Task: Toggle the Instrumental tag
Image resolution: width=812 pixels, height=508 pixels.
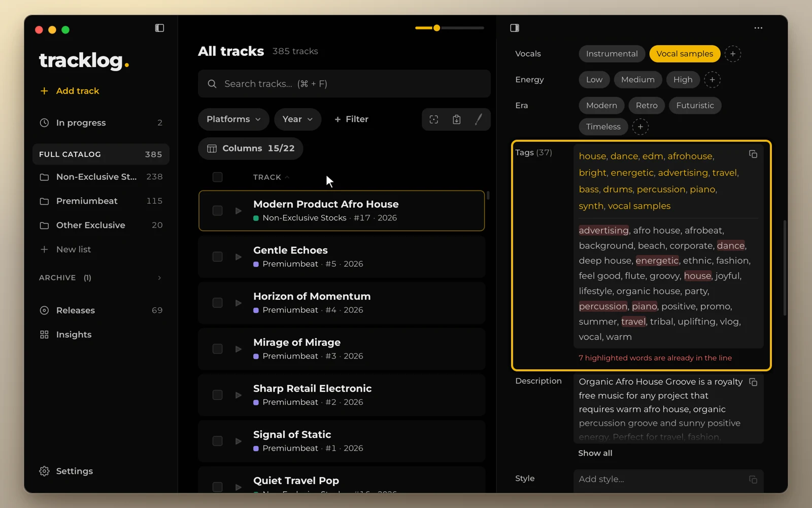Action: (x=612, y=54)
